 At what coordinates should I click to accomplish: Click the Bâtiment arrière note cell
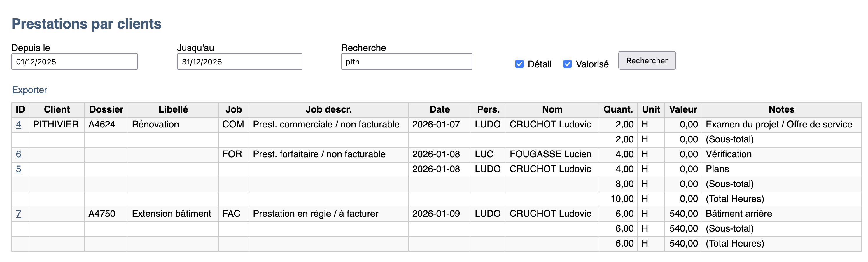pyautogui.click(x=738, y=214)
